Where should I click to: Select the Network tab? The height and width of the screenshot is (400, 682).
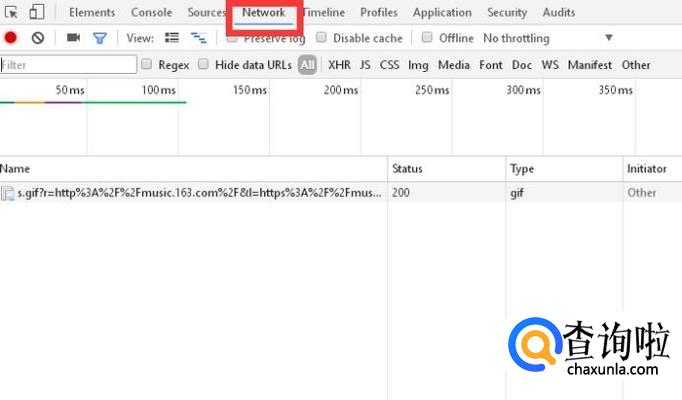coord(264,13)
